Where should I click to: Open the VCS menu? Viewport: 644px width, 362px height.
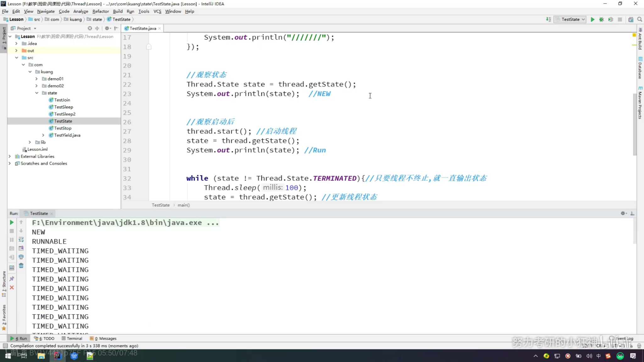pyautogui.click(x=157, y=11)
